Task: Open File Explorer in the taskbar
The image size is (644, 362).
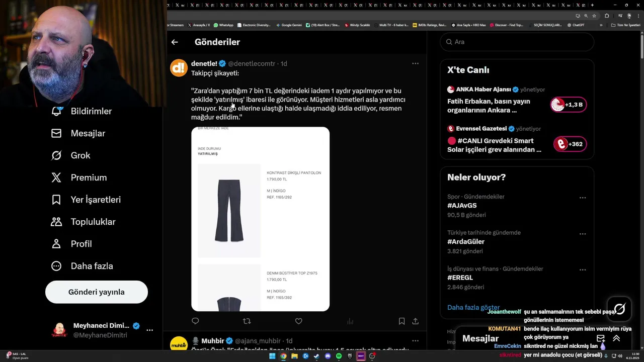Action: (294, 356)
